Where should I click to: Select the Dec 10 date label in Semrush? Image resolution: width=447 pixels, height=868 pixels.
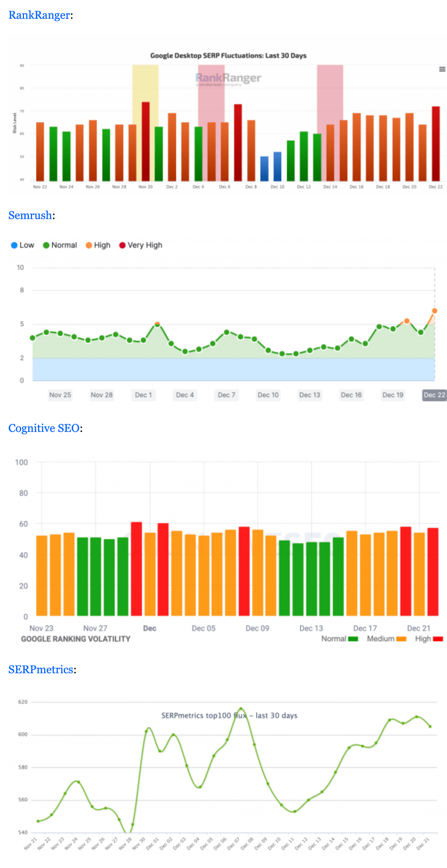point(268,395)
